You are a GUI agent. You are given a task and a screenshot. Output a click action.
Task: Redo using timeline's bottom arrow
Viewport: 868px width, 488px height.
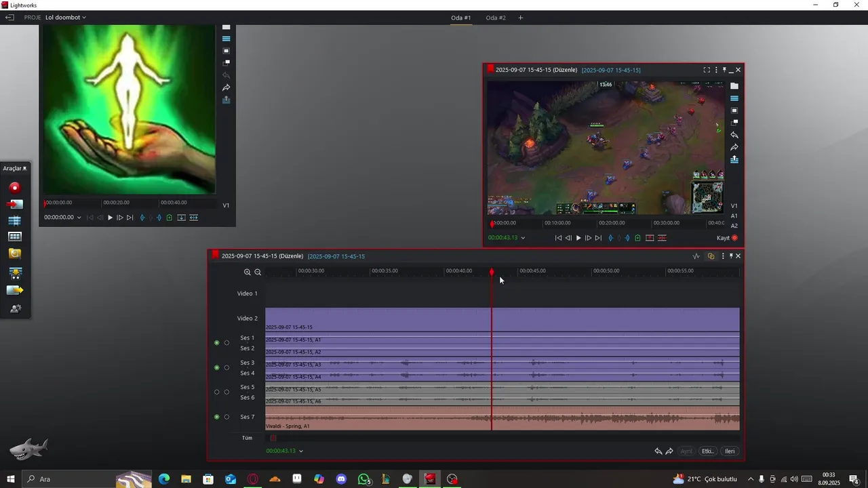pyautogui.click(x=669, y=451)
